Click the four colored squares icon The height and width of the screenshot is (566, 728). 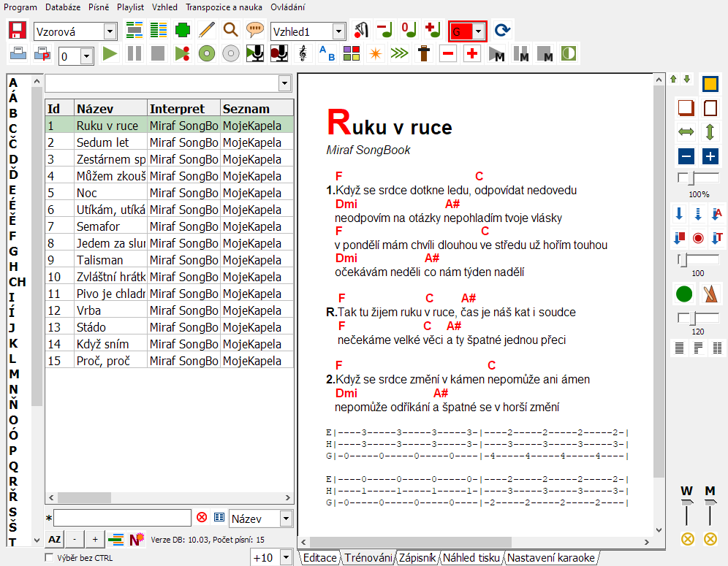click(x=352, y=54)
